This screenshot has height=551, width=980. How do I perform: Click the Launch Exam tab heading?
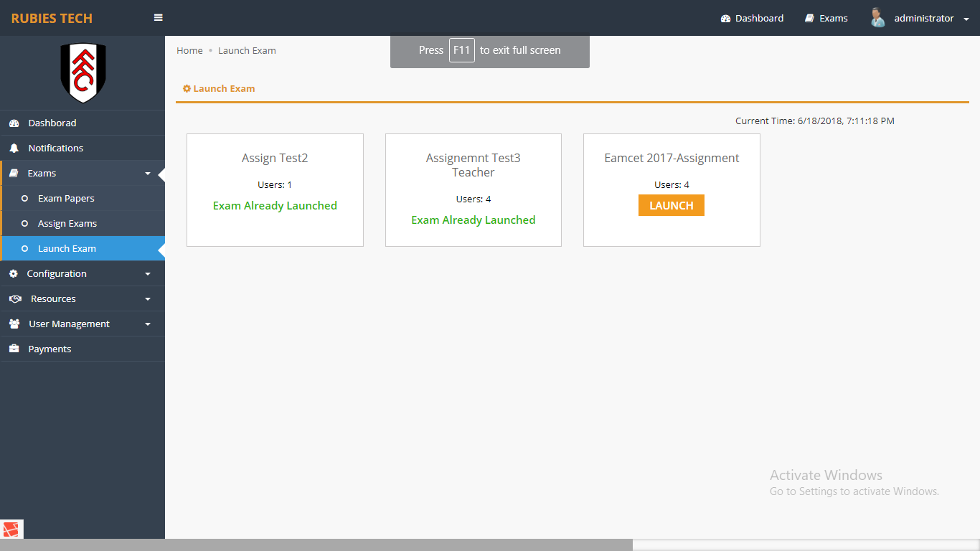[219, 89]
